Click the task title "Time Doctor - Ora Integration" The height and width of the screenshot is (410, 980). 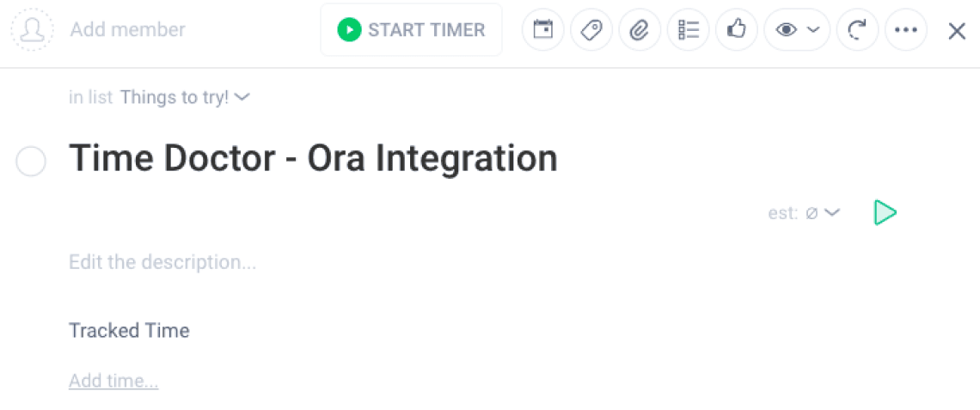[313, 158]
